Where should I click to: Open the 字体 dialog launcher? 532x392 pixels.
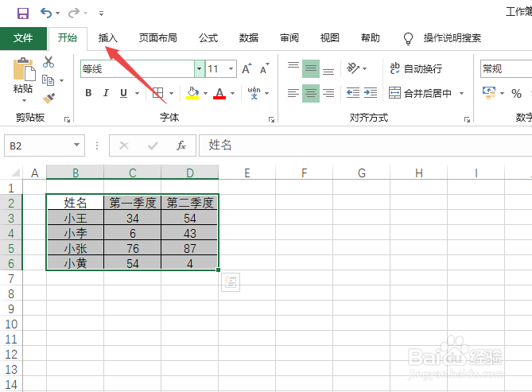pyautogui.click(x=271, y=119)
